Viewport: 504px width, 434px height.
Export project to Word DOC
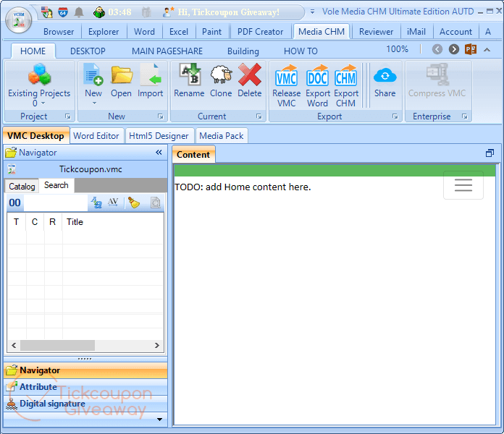[318, 85]
